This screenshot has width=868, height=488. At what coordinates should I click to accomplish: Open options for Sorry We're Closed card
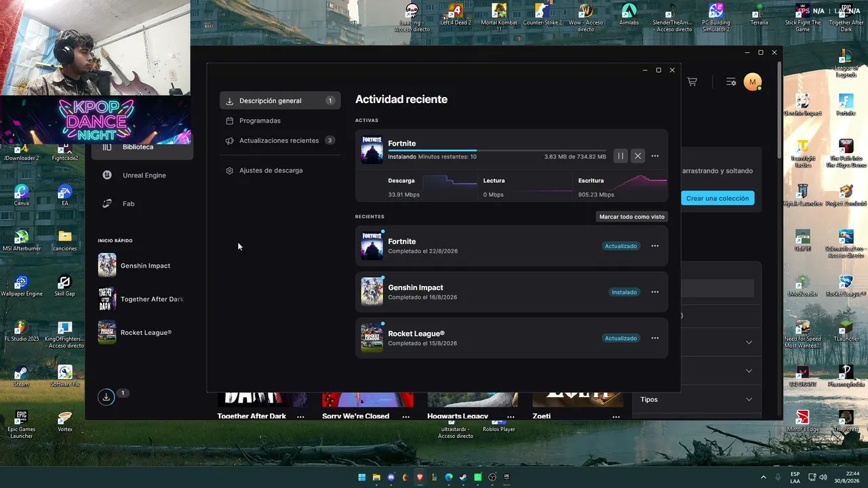point(406,416)
